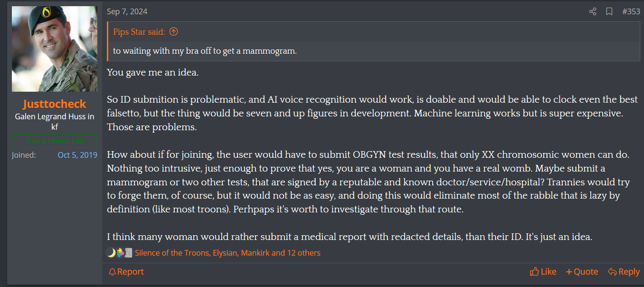Viewport: 644px width, 287px height.
Task: Expand the quoted mammogram text block
Action: point(205,51)
